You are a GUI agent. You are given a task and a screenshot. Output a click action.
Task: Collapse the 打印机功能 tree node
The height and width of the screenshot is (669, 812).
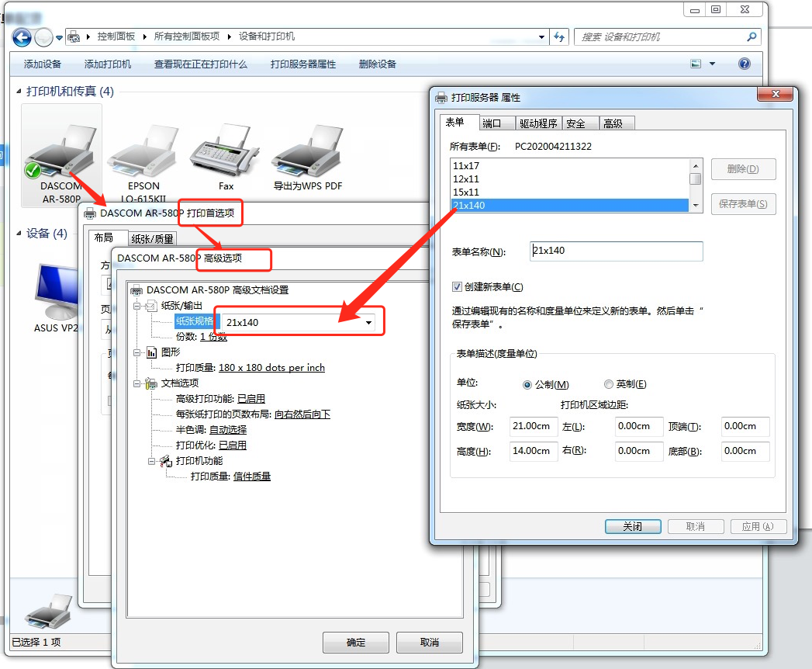coord(151,461)
